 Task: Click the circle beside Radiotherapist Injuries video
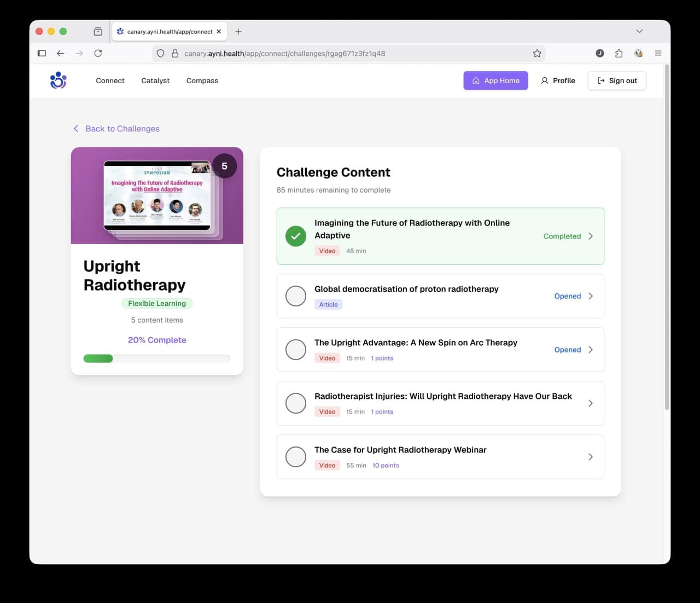pos(295,403)
